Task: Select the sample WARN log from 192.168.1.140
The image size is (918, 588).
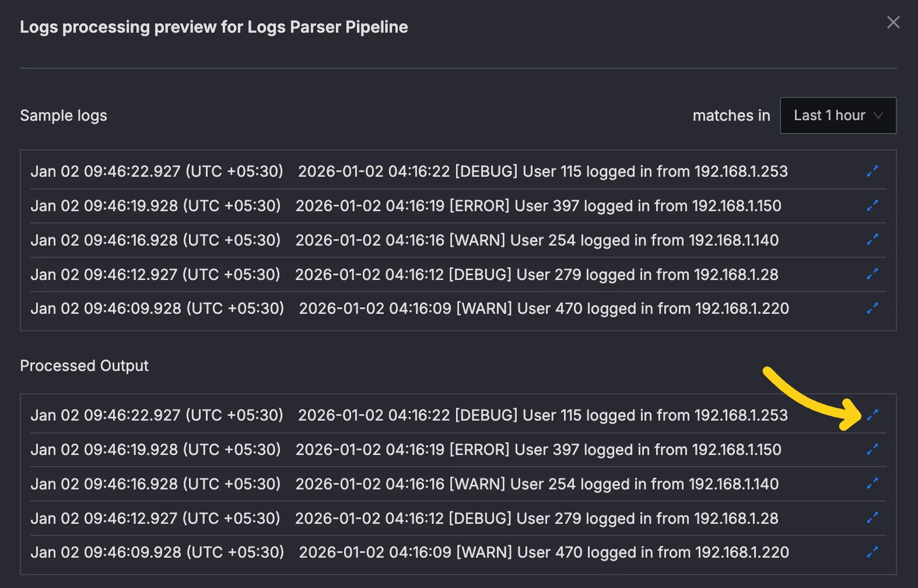Action: tap(537, 240)
